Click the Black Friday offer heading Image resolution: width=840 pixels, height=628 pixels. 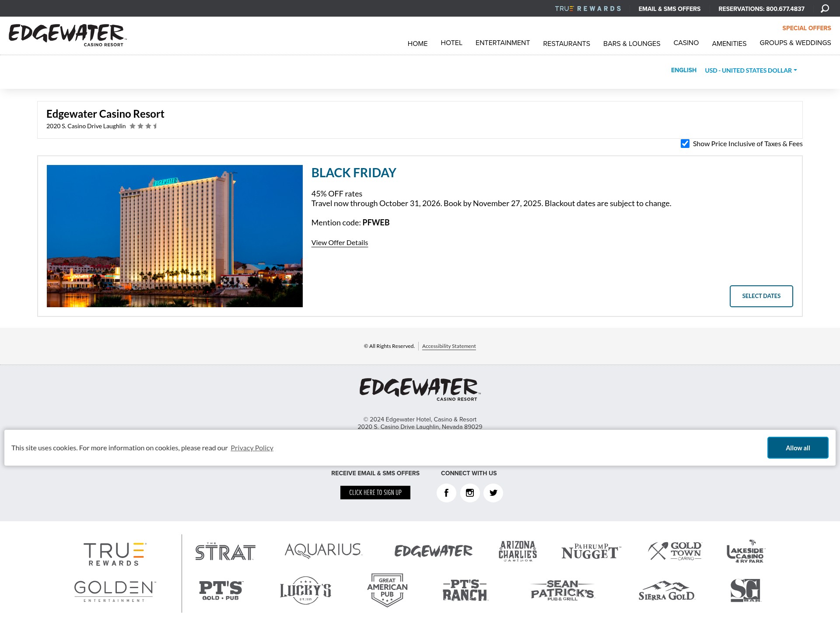(x=353, y=173)
